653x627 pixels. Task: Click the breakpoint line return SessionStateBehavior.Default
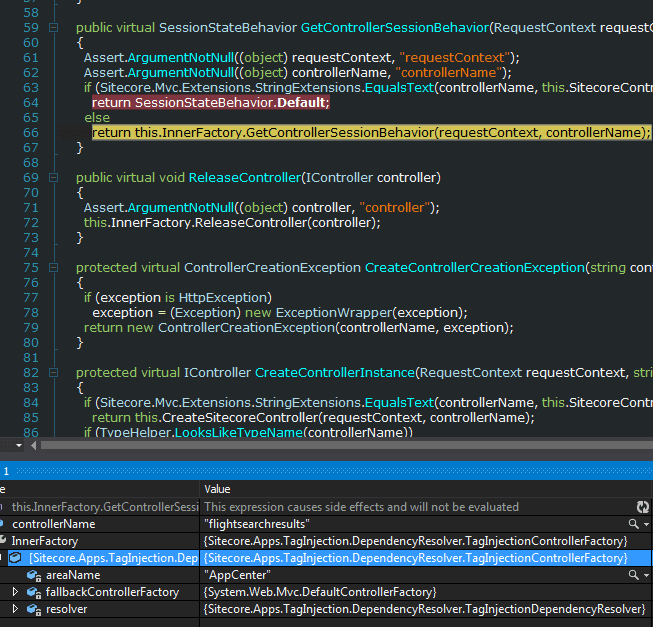pyautogui.click(x=211, y=102)
